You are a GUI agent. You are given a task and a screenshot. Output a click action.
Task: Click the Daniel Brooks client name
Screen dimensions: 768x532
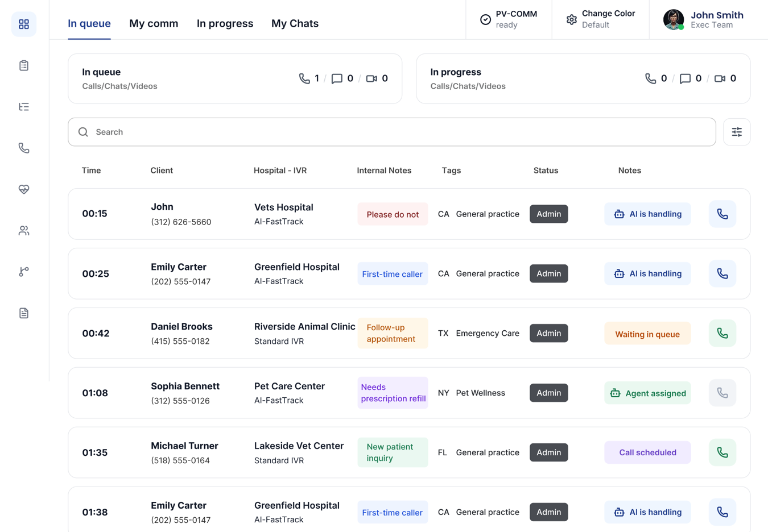[181, 326]
